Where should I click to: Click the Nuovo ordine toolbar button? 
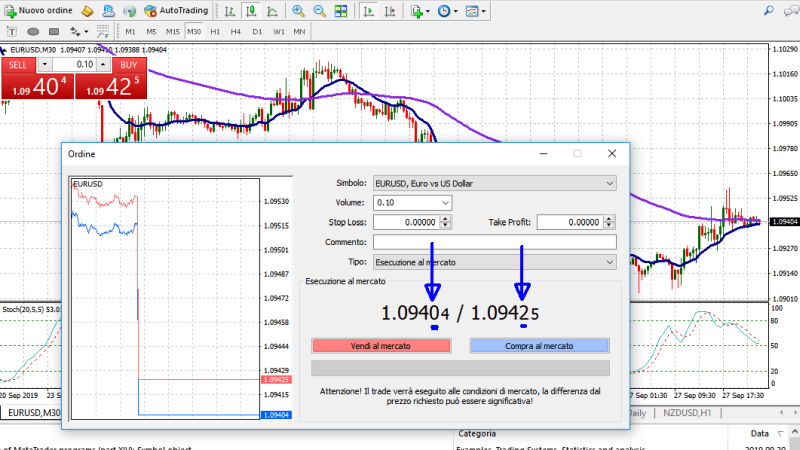pyautogui.click(x=36, y=10)
